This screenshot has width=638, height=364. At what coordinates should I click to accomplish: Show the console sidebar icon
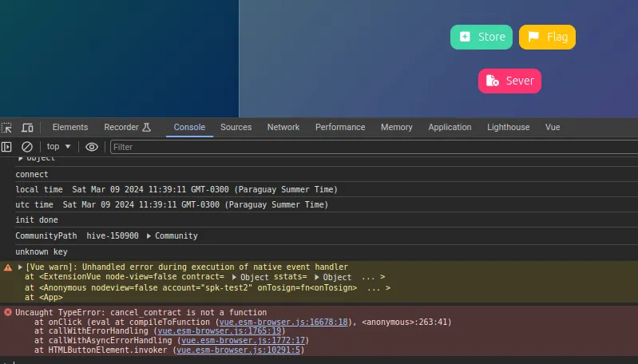(6, 147)
